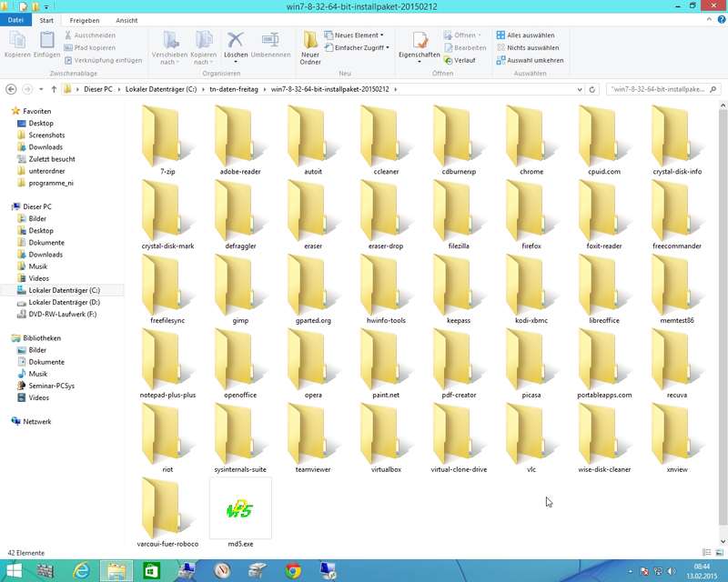This screenshot has width=728, height=582.
Task: Switch to the Ansicht ribbon tab
Action: pyautogui.click(x=126, y=20)
